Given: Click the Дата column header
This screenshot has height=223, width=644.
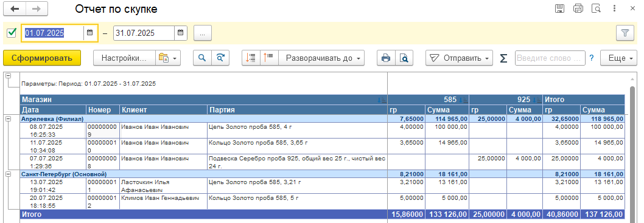Looking at the screenshot, I should point(53,110).
